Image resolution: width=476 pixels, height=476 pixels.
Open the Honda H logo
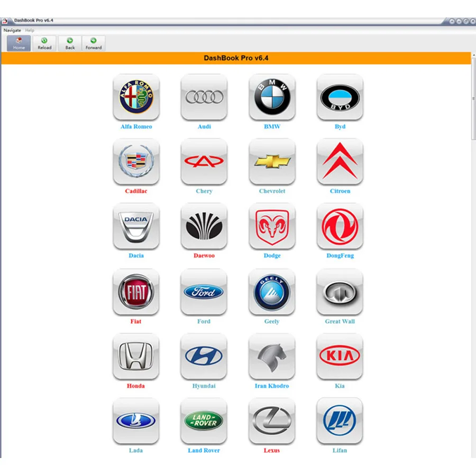coord(136,356)
